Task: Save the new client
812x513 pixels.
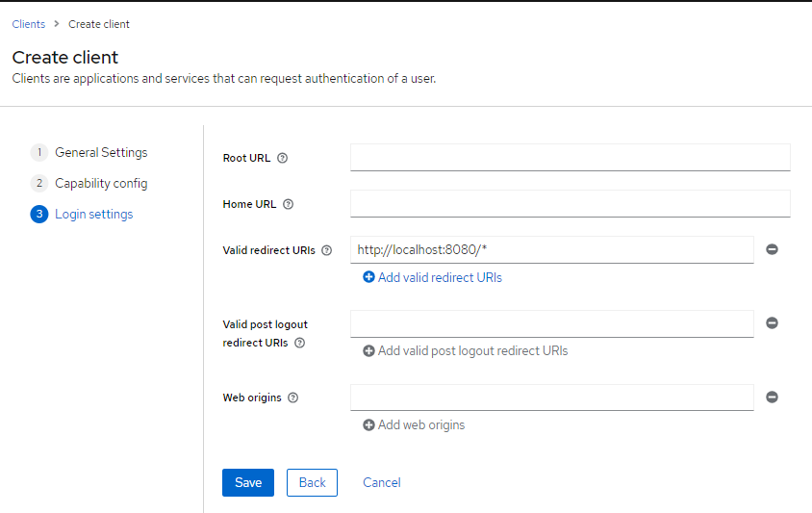Action: point(248,482)
